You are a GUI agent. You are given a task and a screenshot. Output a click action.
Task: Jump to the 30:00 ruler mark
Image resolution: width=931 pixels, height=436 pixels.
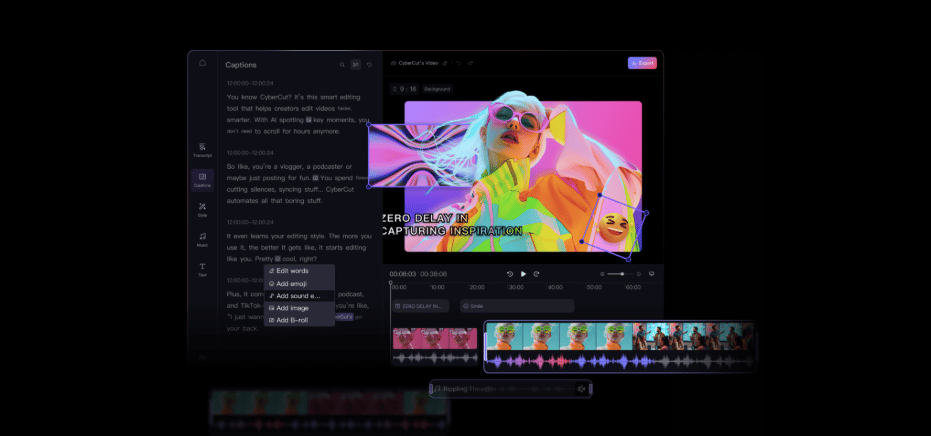(516, 287)
